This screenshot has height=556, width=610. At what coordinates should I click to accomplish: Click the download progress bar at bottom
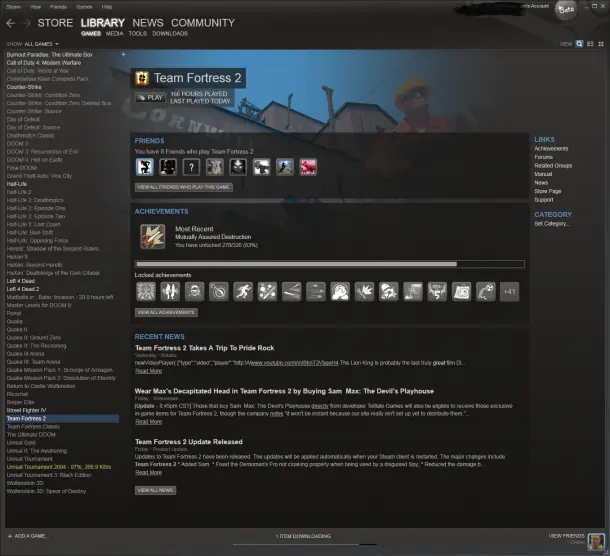point(305,544)
